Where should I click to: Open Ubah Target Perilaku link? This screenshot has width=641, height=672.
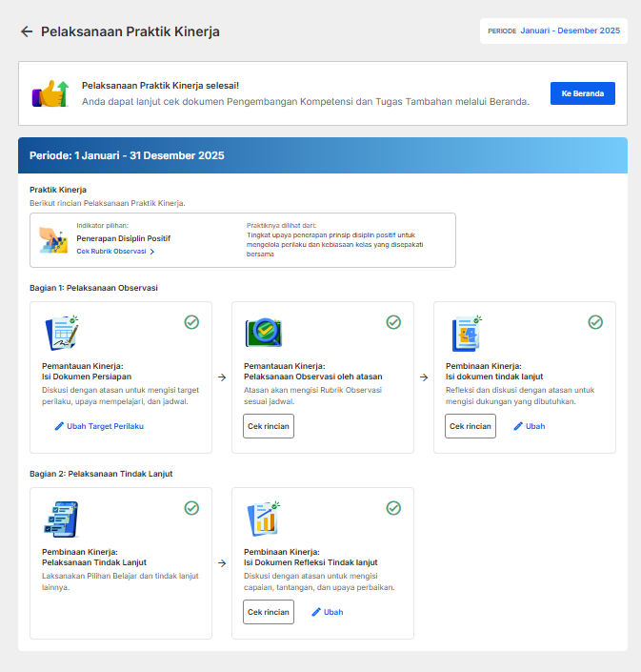99,426
